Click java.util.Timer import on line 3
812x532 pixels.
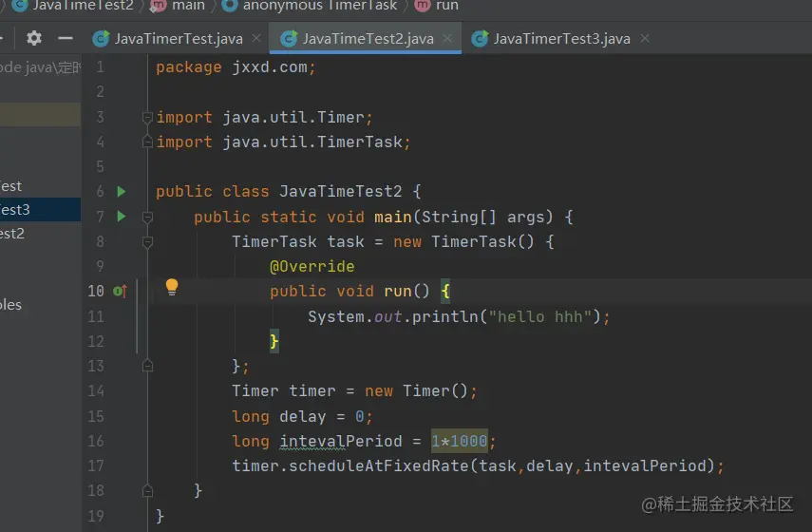point(293,117)
